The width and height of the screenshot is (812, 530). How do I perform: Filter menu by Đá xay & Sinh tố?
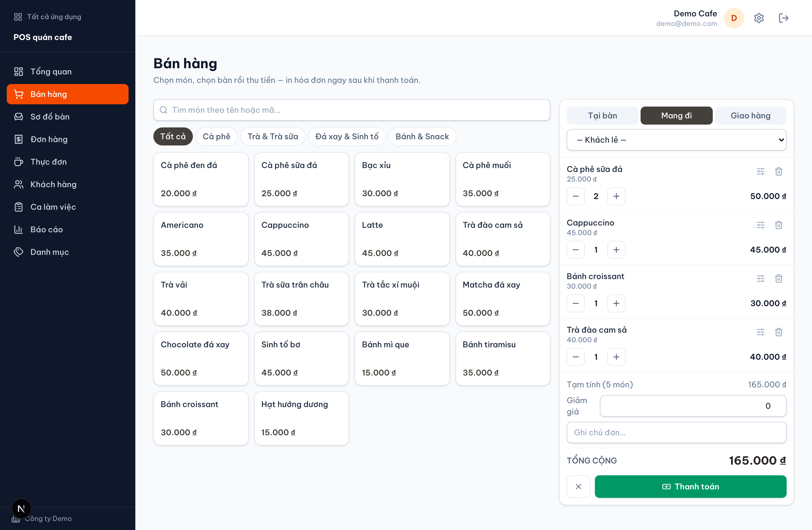[347, 136]
